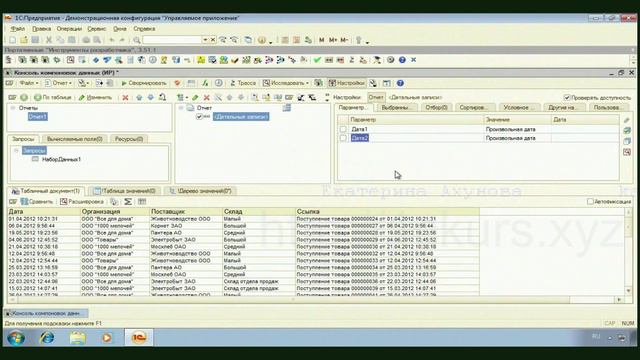This screenshot has width=640, height=360.
Task: Open the search field dropdown arrow
Action: tap(205, 40)
